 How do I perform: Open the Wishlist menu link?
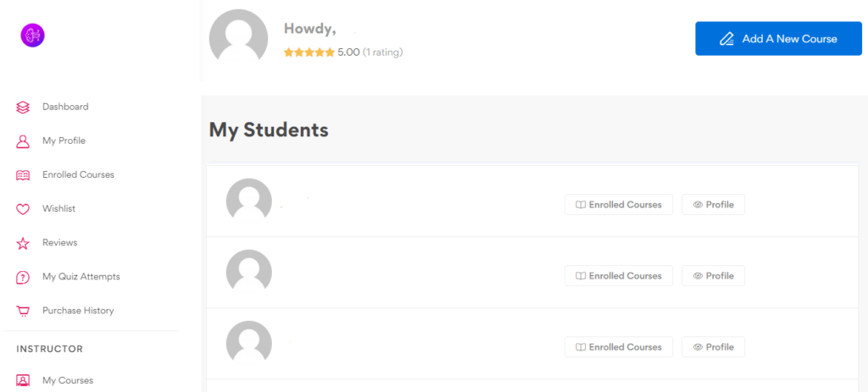[x=58, y=209]
